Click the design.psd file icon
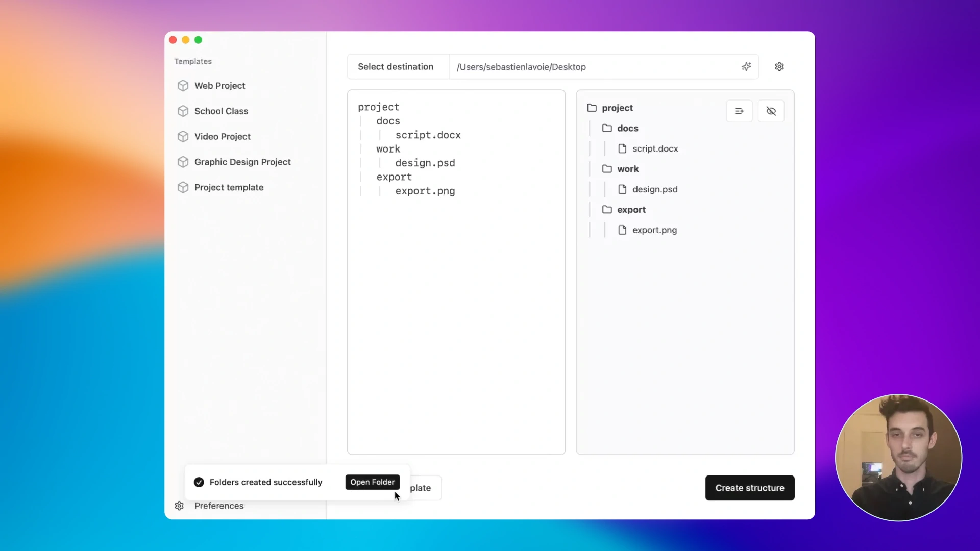 point(622,190)
